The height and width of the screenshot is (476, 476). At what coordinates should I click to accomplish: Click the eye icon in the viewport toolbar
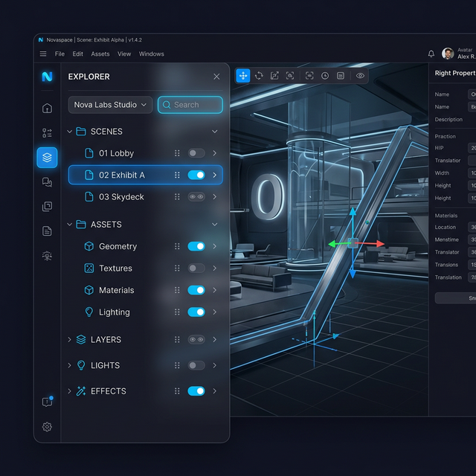(360, 76)
